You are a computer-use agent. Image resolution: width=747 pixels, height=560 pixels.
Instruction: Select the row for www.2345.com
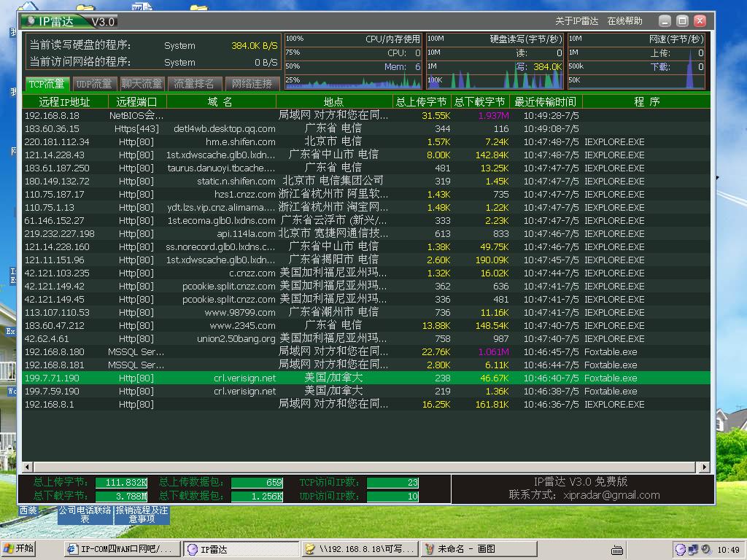tap(241, 325)
